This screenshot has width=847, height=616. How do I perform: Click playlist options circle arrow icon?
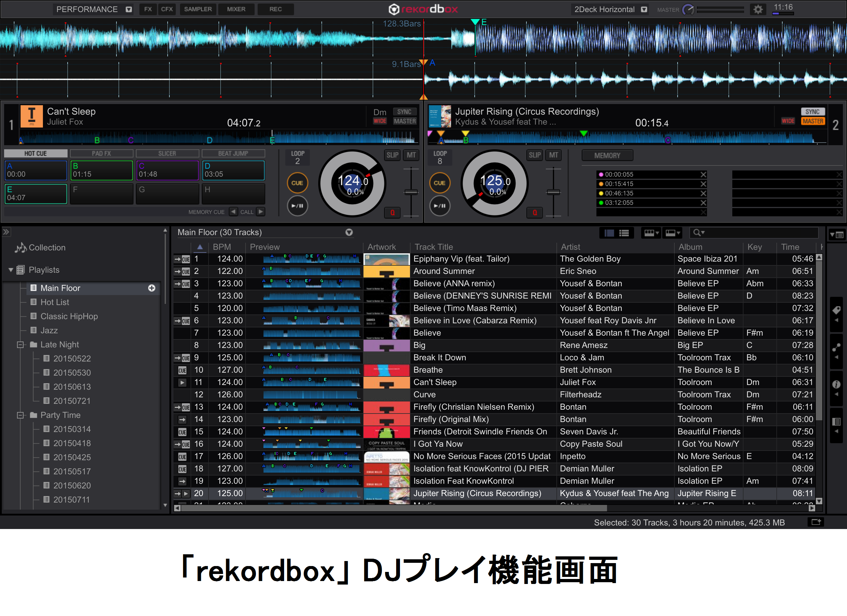coord(349,232)
